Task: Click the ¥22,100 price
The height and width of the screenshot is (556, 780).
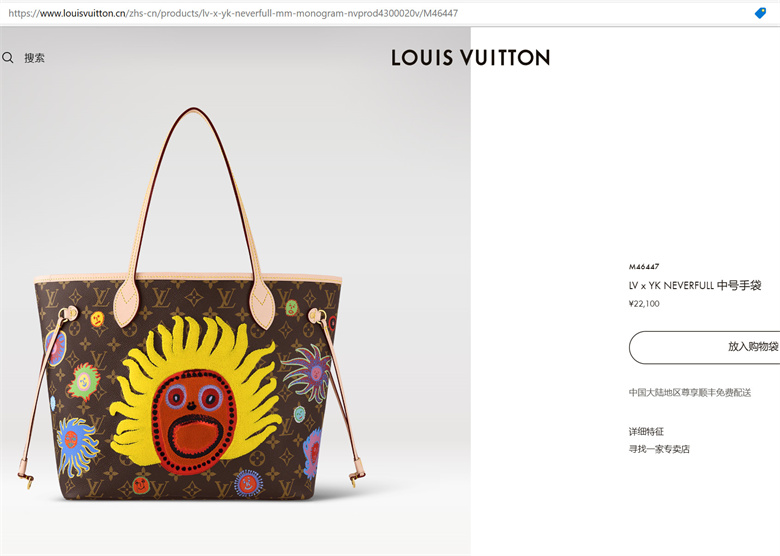Action: click(644, 304)
